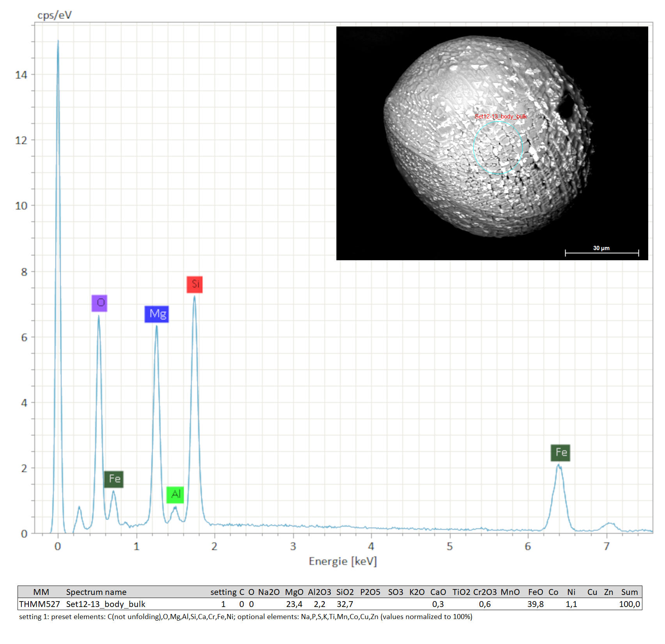Viewport: 665px width, 644px height.
Task: Click the red Set12-13_body_bulk annotation text
Action: click(x=501, y=116)
